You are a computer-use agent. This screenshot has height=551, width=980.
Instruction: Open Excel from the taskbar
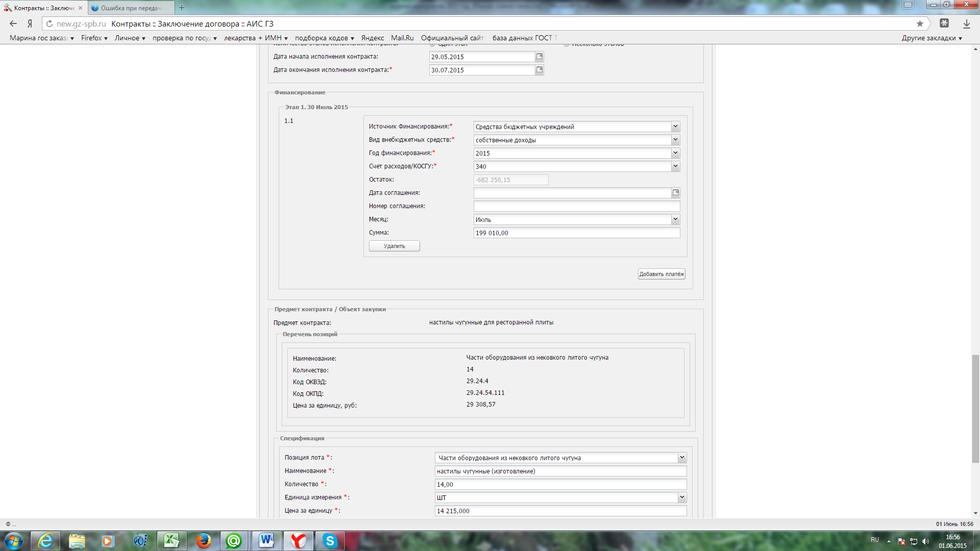tap(171, 541)
